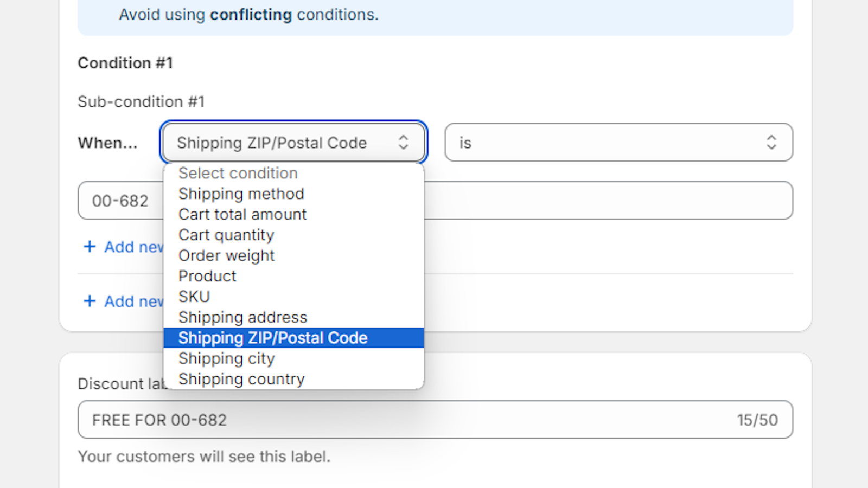Select 'Cart total amount' condition option
868x488 pixels.
click(x=242, y=214)
